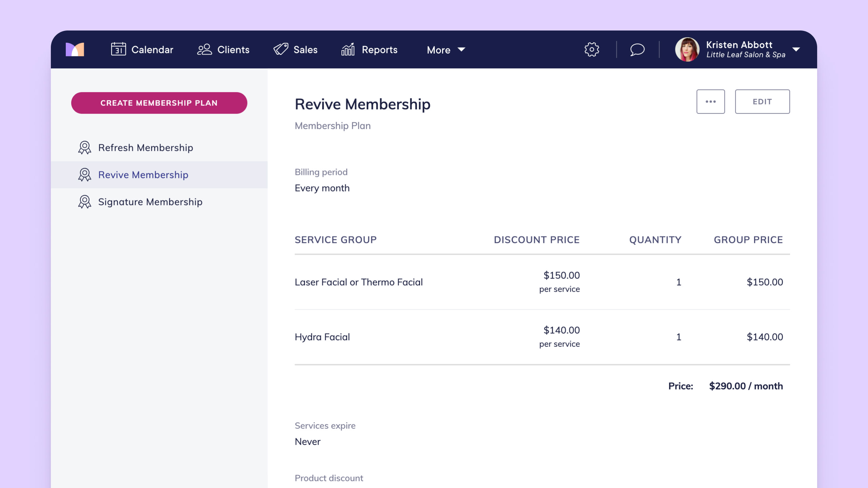Click the app logo in the top-left corner

(x=75, y=49)
